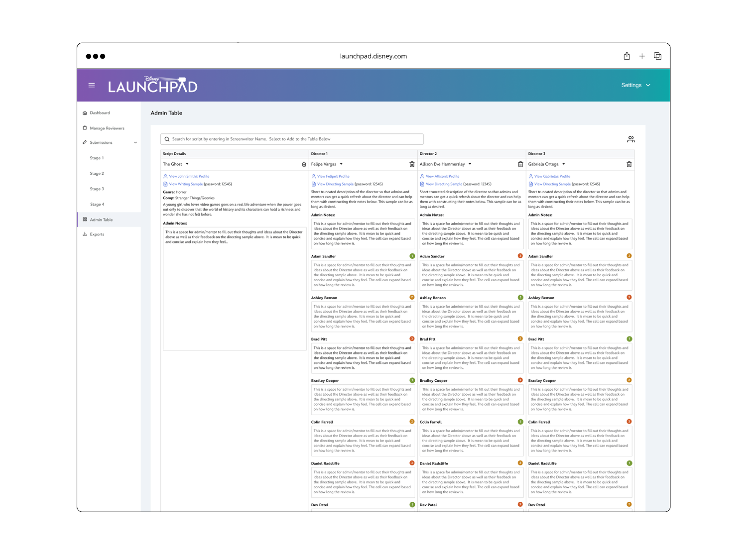
Task: Delete The Ghost script with trash icon
Action: pyautogui.click(x=304, y=164)
